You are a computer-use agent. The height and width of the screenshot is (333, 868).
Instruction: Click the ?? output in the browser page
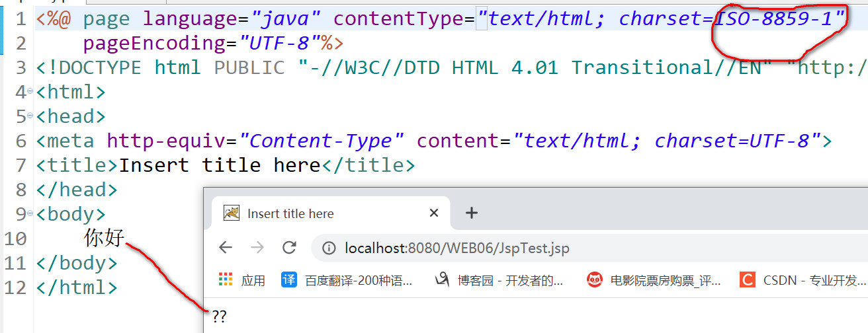coord(219,316)
